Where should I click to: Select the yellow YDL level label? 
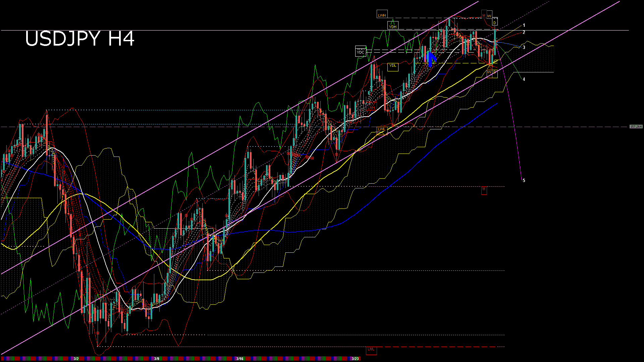click(392, 66)
